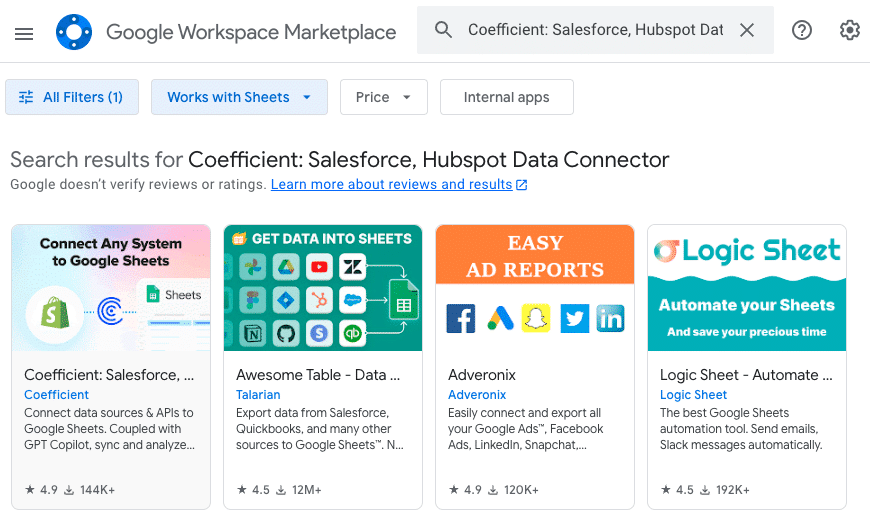Screen dimensions: 870x529
Task: Click the Jira diamond icon in Awesome Table banner
Action: point(286,300)
